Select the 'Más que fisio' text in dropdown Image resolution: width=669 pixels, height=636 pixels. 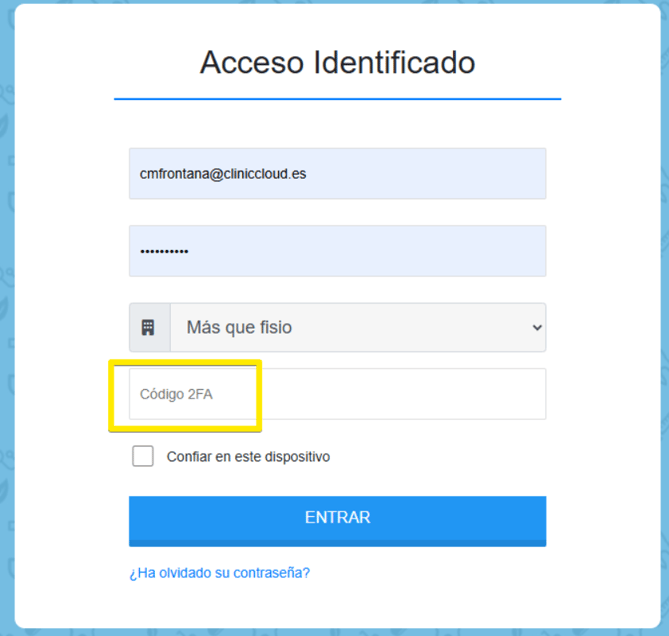(239, 328)
